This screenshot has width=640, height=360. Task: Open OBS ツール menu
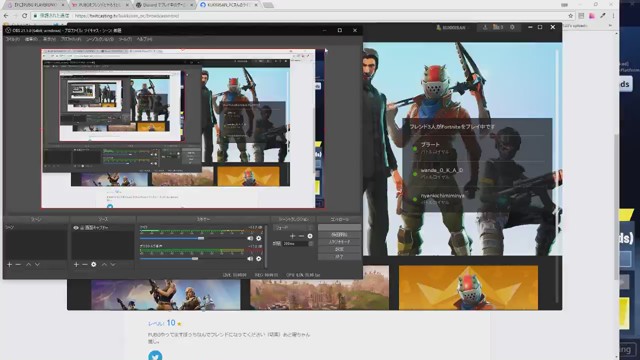(125, 39)
